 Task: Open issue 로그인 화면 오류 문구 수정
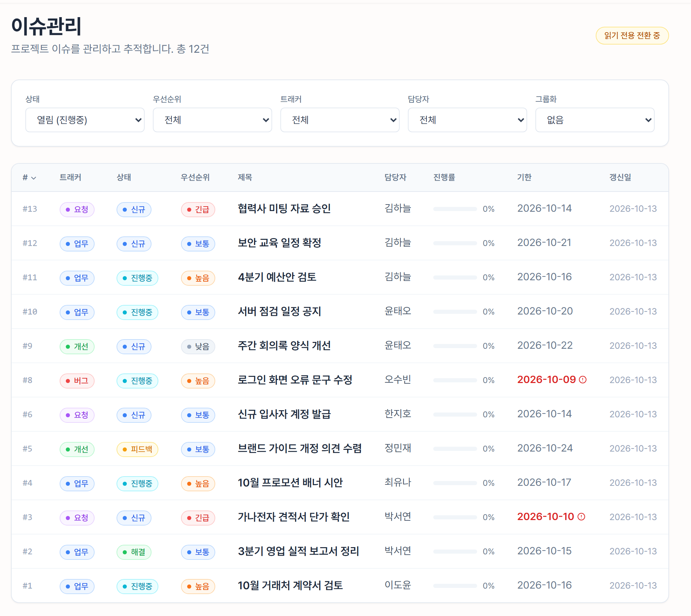point(295,380)
